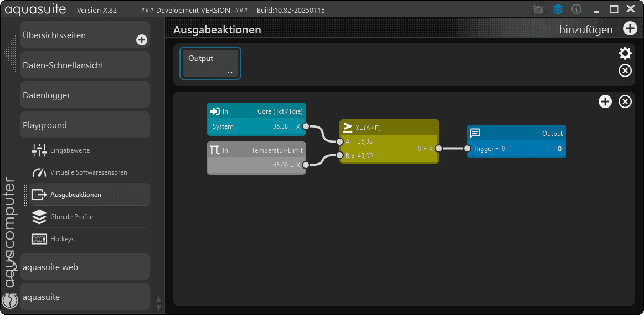The width and height of the screenshot is (644, 315).
Task: Open the info icon in the title bar
Action: pos(577,9)
